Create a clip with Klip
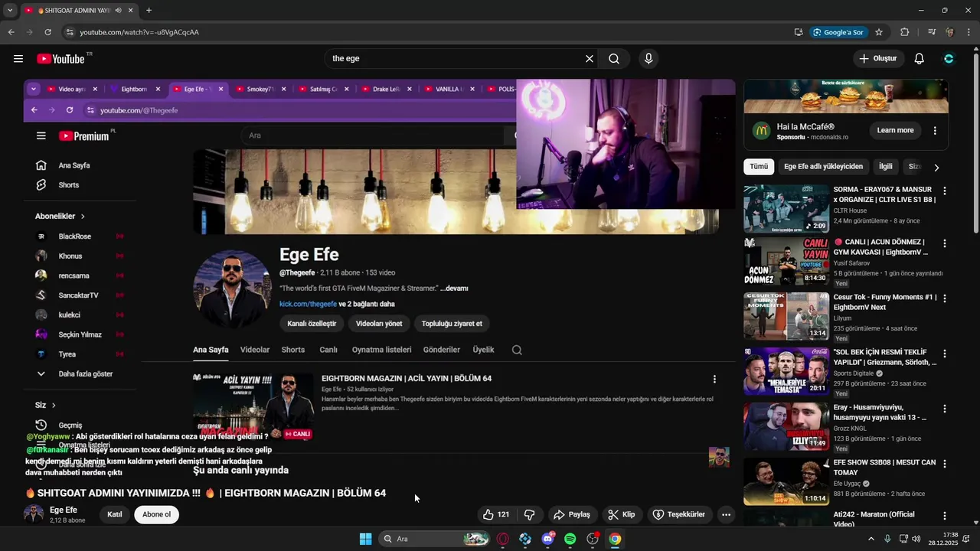This screenshot has width=980, height=551. click(622, 515)
